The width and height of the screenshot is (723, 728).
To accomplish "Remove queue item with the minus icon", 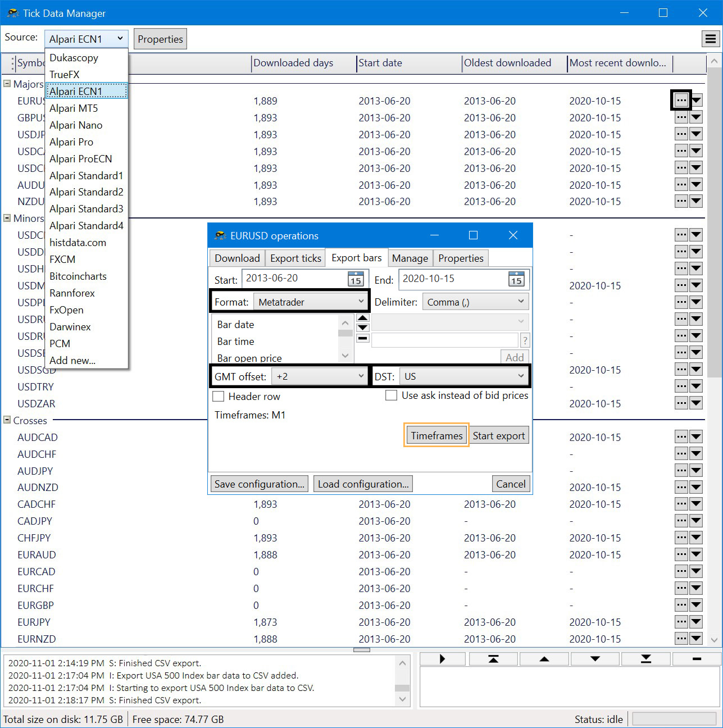I will (x=697, y=659).
